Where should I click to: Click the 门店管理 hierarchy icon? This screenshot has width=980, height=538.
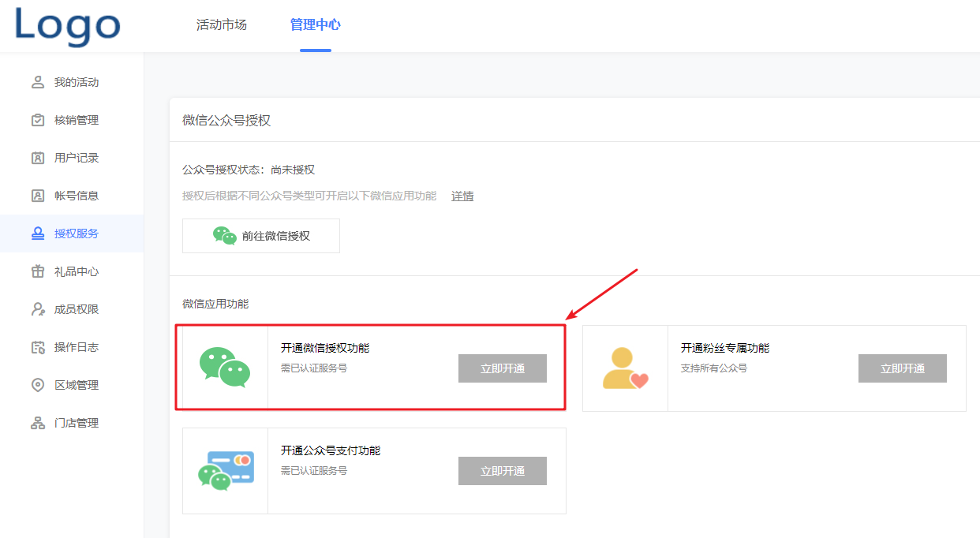pyautogui.click(x=38, y=423)
